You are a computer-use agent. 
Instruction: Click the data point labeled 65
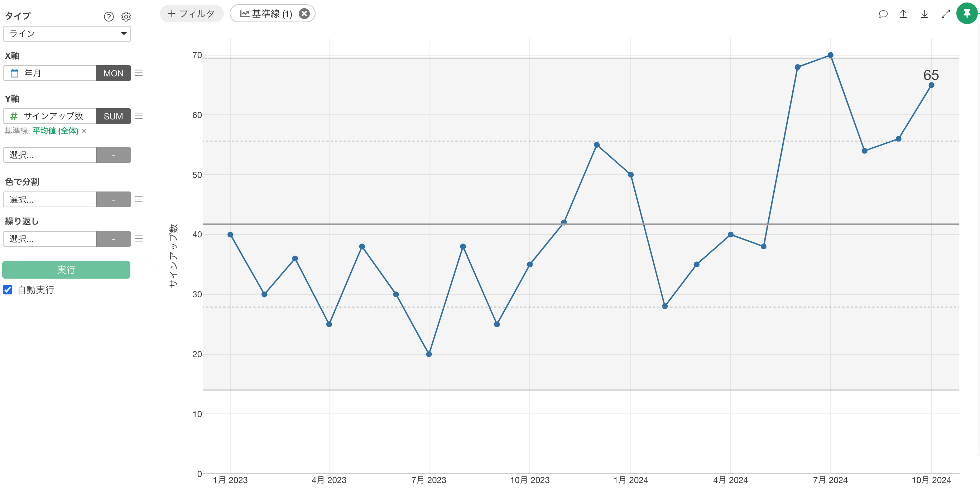931,85
